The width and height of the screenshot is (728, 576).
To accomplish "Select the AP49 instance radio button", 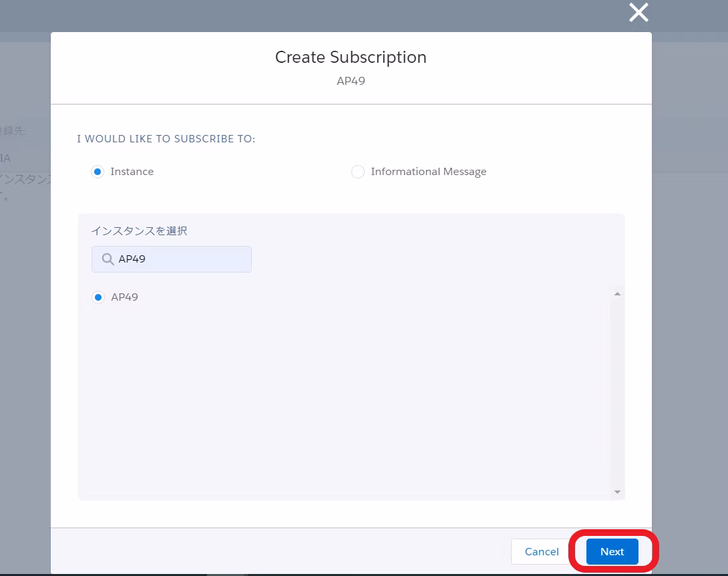I will tap(98, 297).
